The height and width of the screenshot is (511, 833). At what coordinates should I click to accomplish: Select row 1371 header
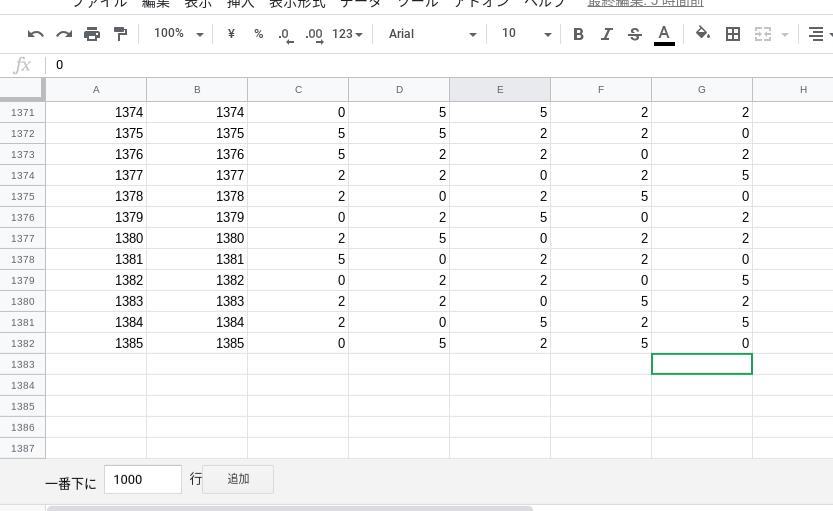pyautogui.click(x=23, y=113)
